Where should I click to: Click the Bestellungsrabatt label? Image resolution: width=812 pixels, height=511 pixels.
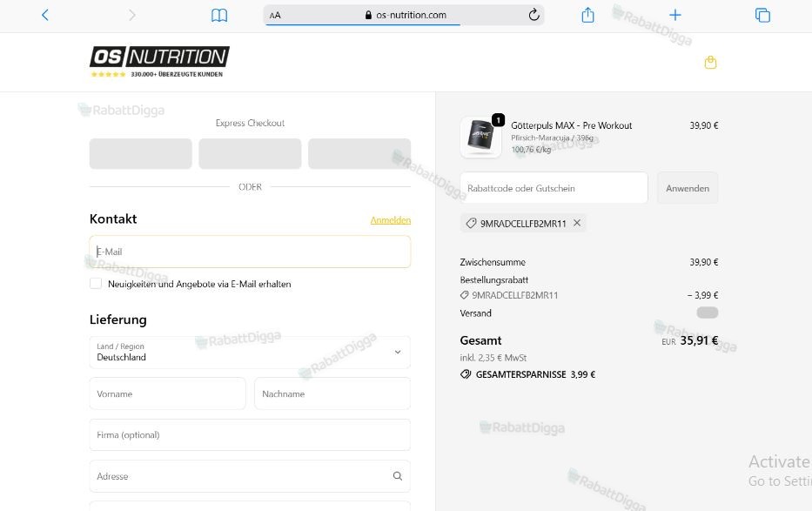pos(494,280)
